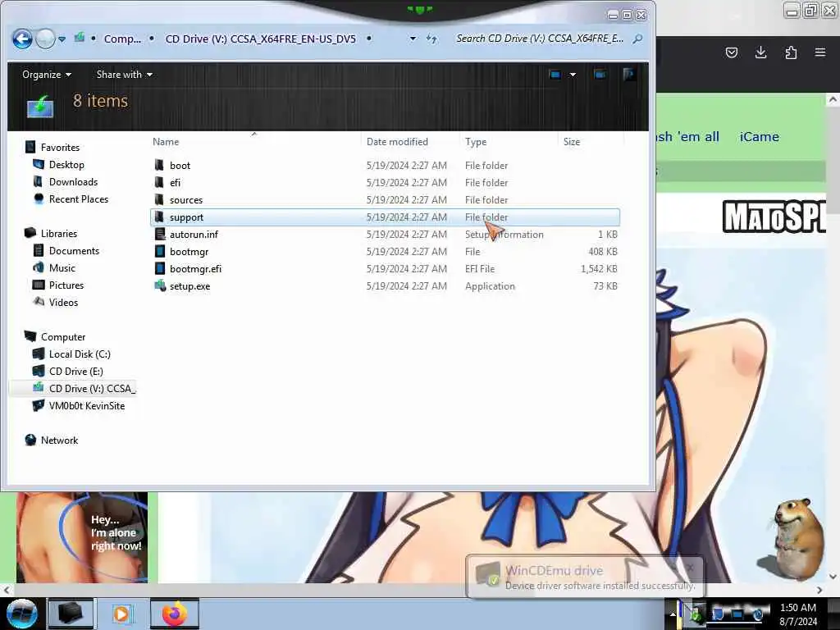The height and width of the screenshot is (630, 840).
Task: Open Desktop in Favorites
Action: pos(66,164)
